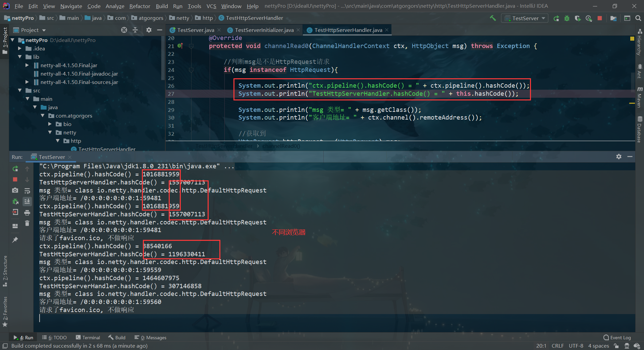
Task: Open the Analyze menu
Action: [x=115, y=6]
